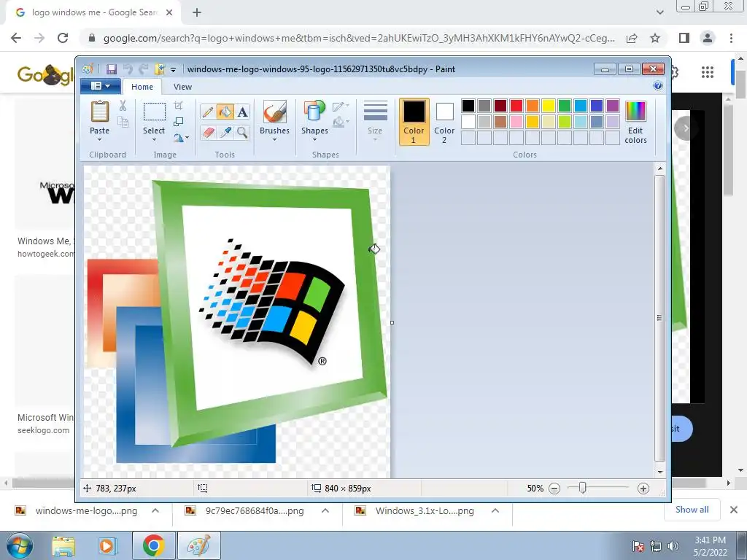Click the Crop icon in Image group
The image size is (747, 560).
click(x=178, y=106)
